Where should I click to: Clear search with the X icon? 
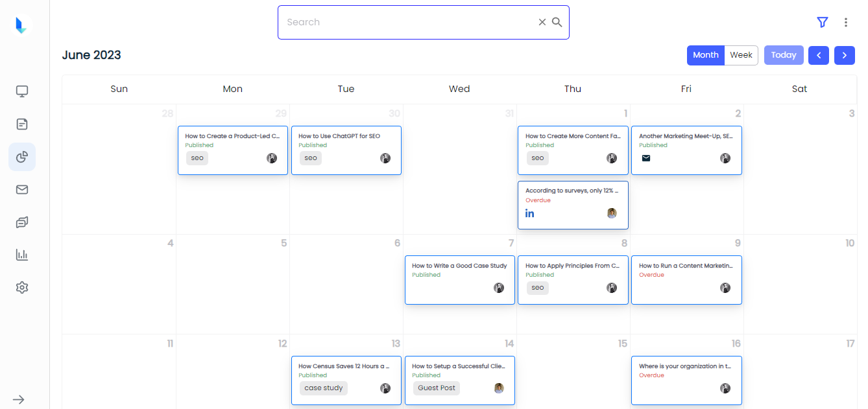tap(542, 22)
